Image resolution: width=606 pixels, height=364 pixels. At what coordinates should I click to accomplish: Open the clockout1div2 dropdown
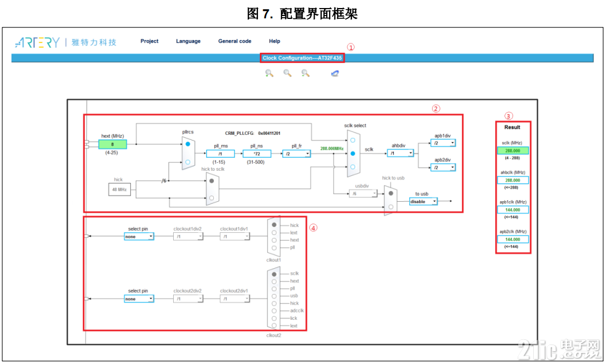188,237
